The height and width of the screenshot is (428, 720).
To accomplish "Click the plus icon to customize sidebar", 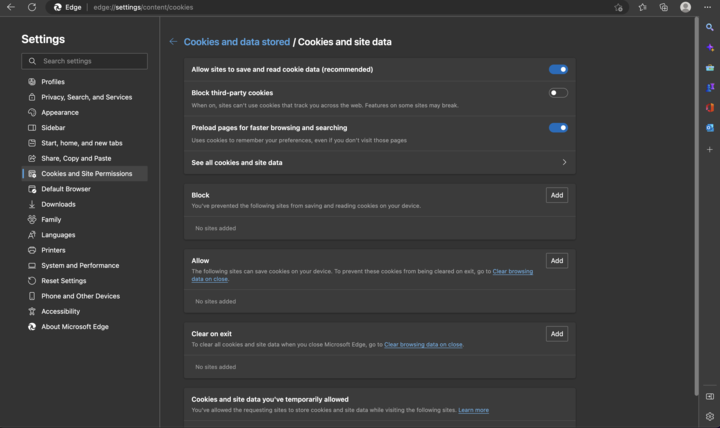I will (710, 149).
